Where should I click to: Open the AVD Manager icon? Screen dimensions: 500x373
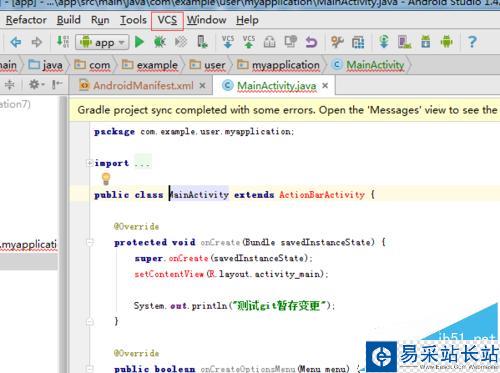point(404,42)
